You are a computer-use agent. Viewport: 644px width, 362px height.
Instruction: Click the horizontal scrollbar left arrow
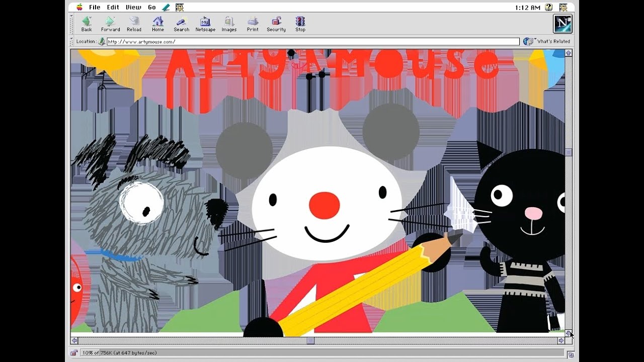[74, 340]
